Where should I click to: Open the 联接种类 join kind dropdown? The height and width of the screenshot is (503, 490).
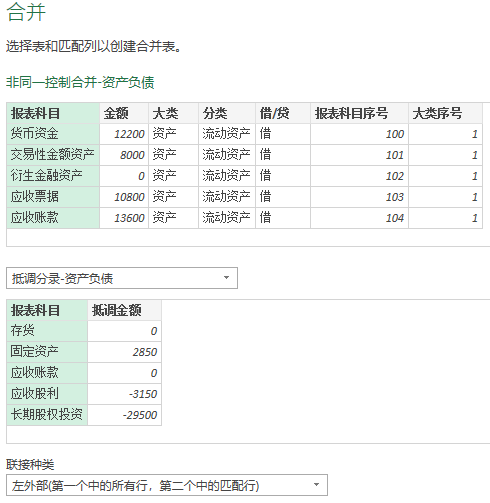pos(167,485)
